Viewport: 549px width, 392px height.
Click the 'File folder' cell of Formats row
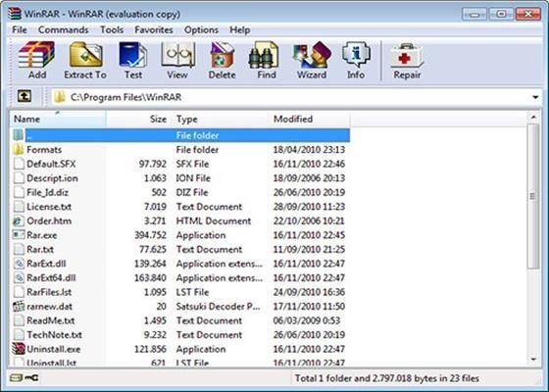click(197, 149)
